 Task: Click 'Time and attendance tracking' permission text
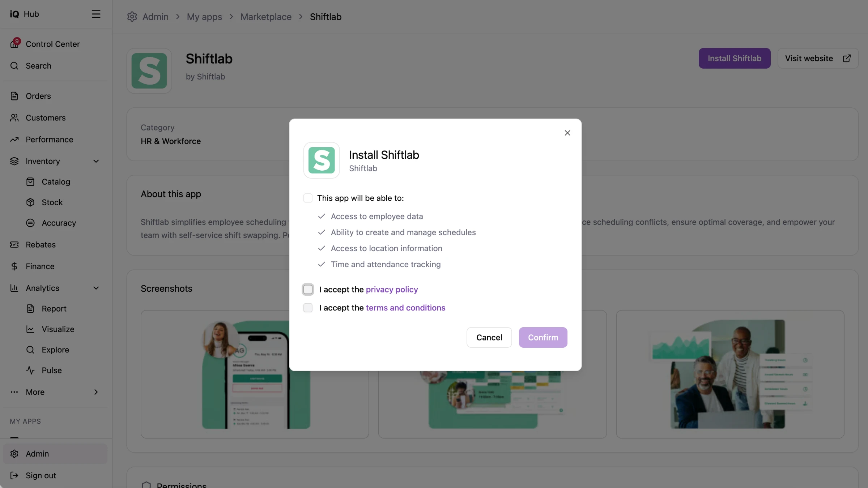click(386, 265)
